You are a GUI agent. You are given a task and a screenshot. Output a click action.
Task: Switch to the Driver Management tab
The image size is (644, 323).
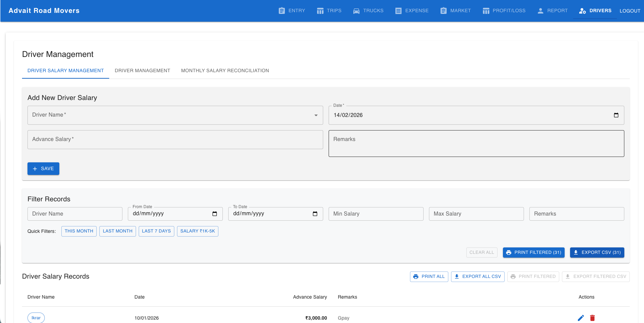142,70
